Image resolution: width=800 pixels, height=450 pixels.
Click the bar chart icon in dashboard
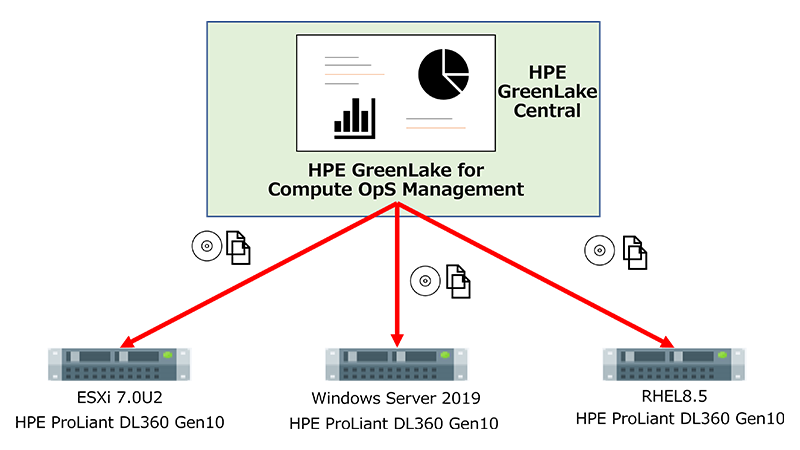pos(355,118)
